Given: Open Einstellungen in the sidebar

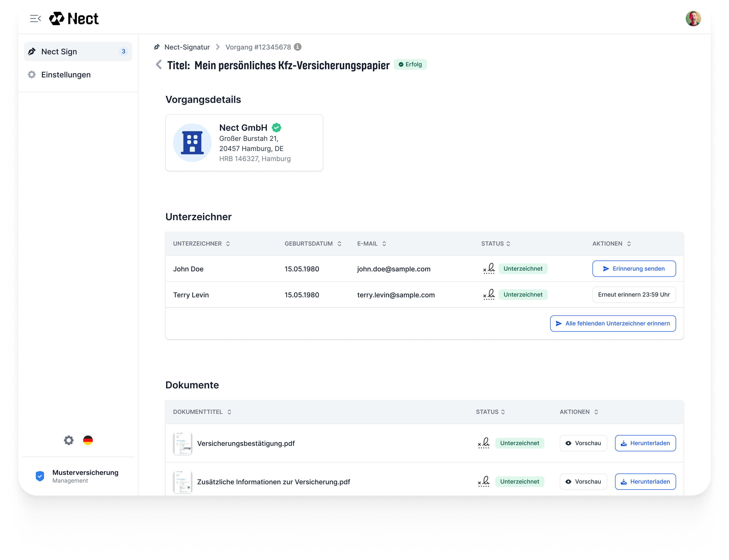Looking at the screenshot, I should click(66, 75).
